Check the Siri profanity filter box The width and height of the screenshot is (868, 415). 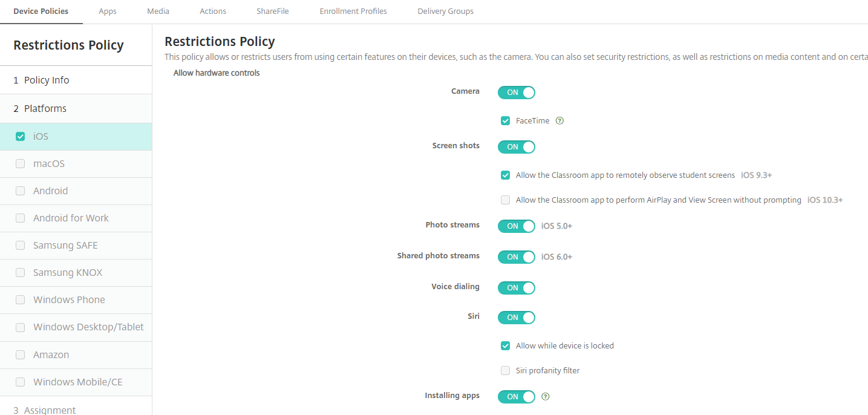tap(506, 371)
